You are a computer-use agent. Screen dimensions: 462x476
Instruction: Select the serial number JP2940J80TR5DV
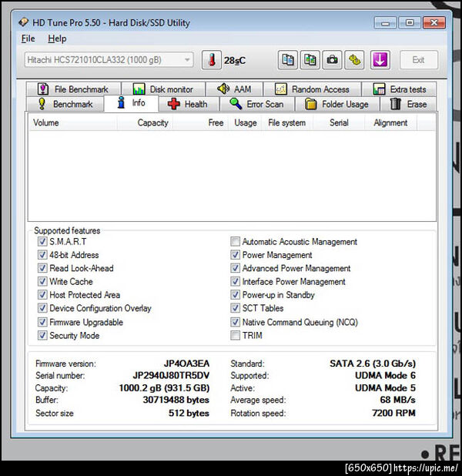pos(171,376)
